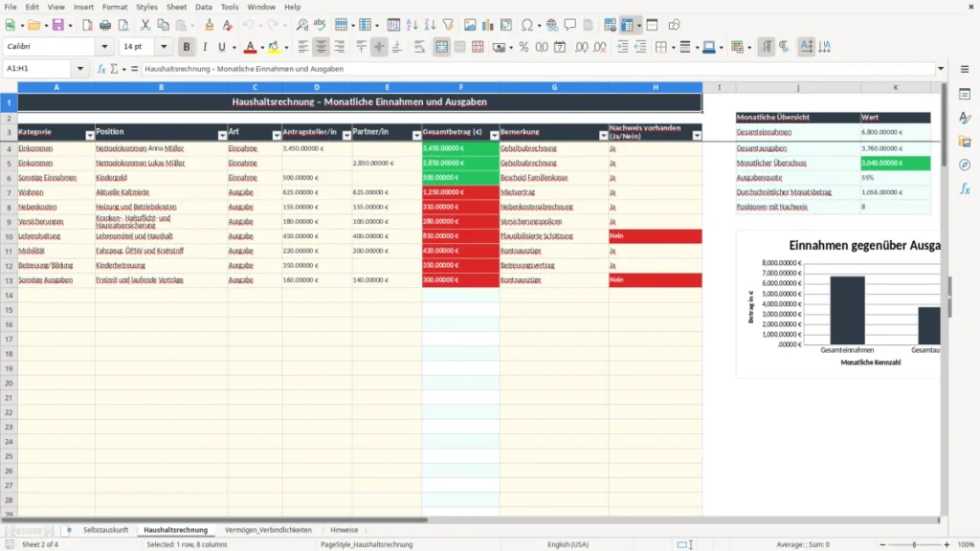Open Kategorie column filter dropdown
Image resolution: width=980 pixels, height=551 pixels.
pos(89,136)
